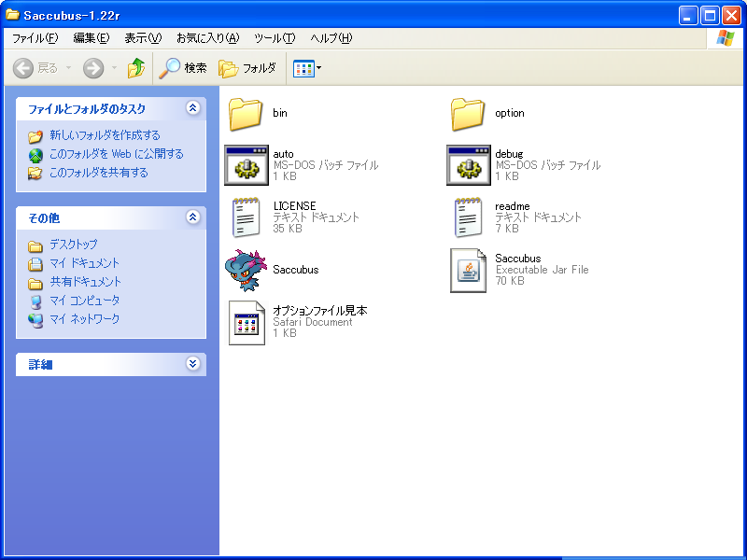The width and height of the screenshot is (747, 560).
Task: Select the file name text 'readme'
Action: 513,205
